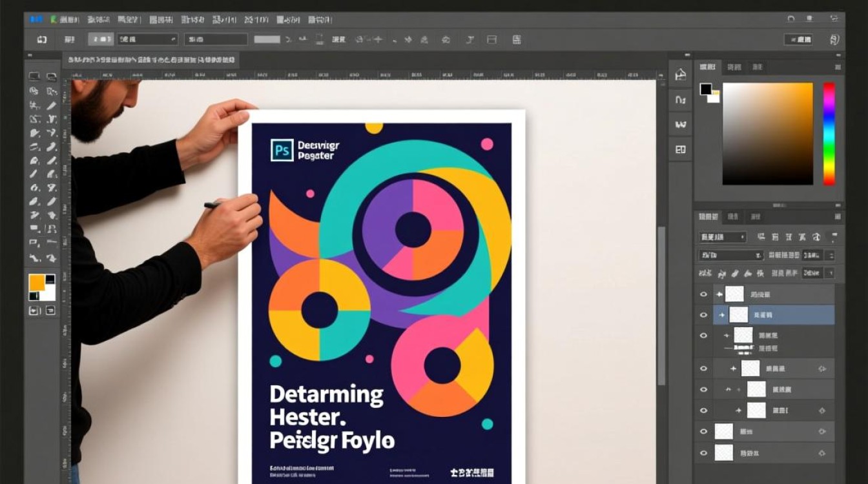Switch to the second tab in the Layers panel
The width and height of the screenshot is (868, 484).
pos(733,217)
